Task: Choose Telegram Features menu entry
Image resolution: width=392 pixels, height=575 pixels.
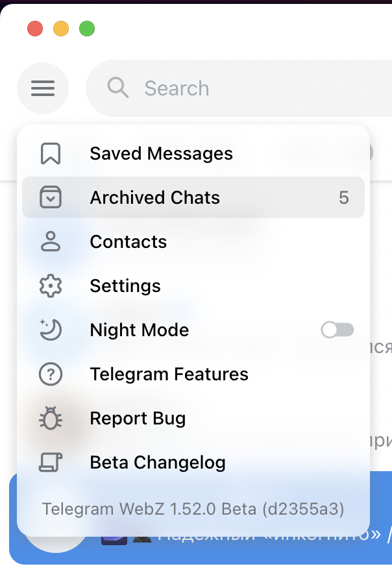Action: (x=169, y=374)
